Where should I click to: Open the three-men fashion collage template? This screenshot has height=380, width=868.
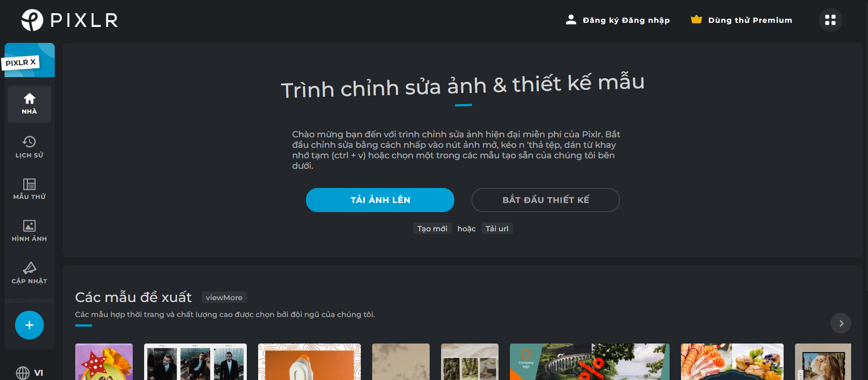pyautogui.click(x=195, y=362)
